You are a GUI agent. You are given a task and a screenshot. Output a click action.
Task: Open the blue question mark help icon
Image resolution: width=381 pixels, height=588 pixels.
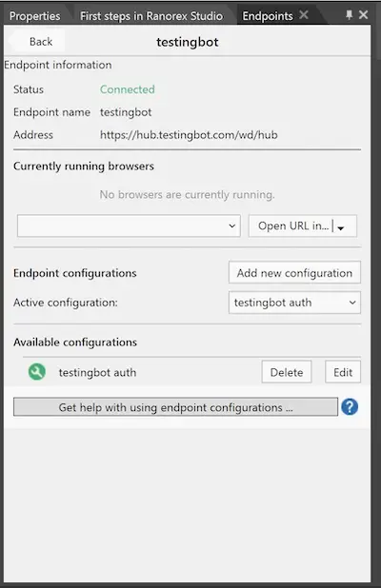350,407
